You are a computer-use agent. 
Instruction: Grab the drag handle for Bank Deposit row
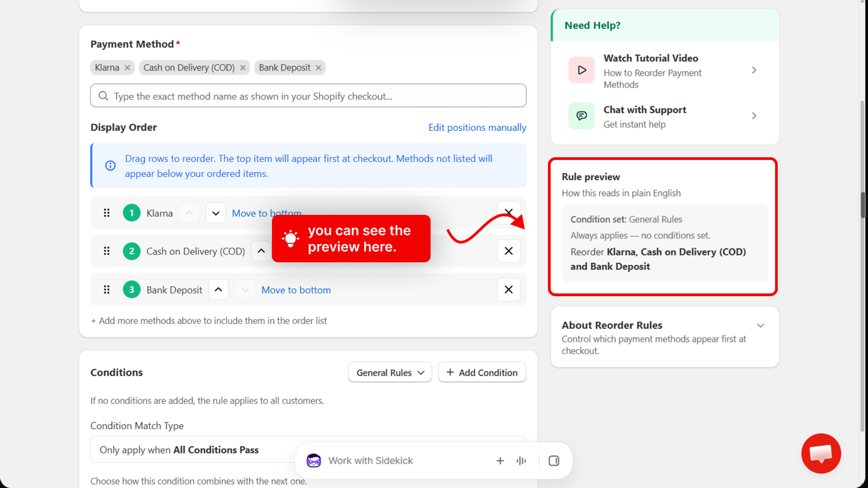pos(106,289)
